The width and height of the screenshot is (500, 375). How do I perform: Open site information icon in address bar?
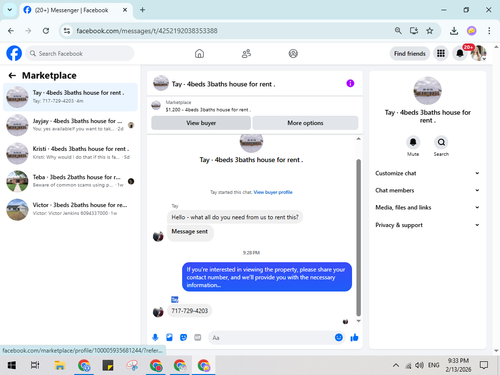(x=67, y=31)
